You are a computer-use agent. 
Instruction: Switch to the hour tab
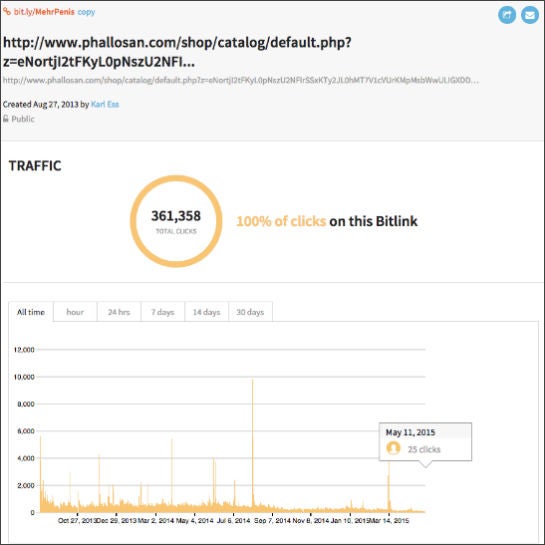(x=75, y=312)
